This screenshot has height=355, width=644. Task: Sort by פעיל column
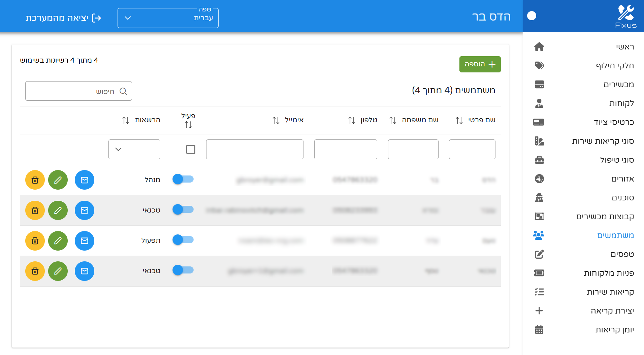coord(188,125)
